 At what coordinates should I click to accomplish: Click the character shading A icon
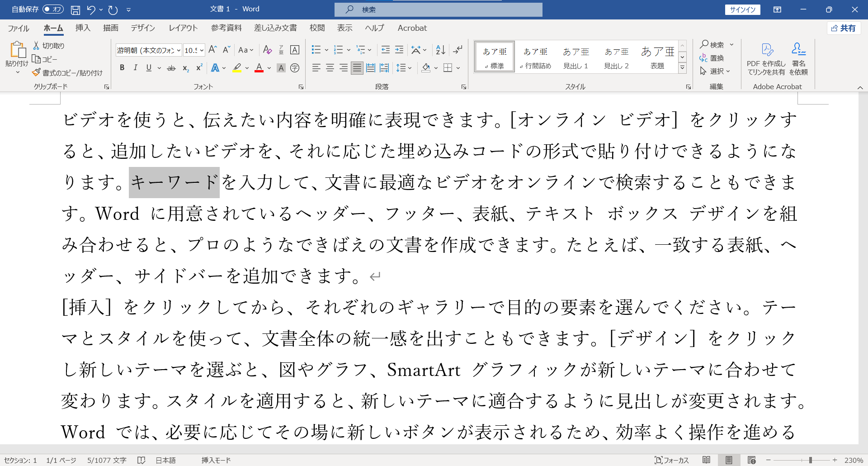[281, 68]
